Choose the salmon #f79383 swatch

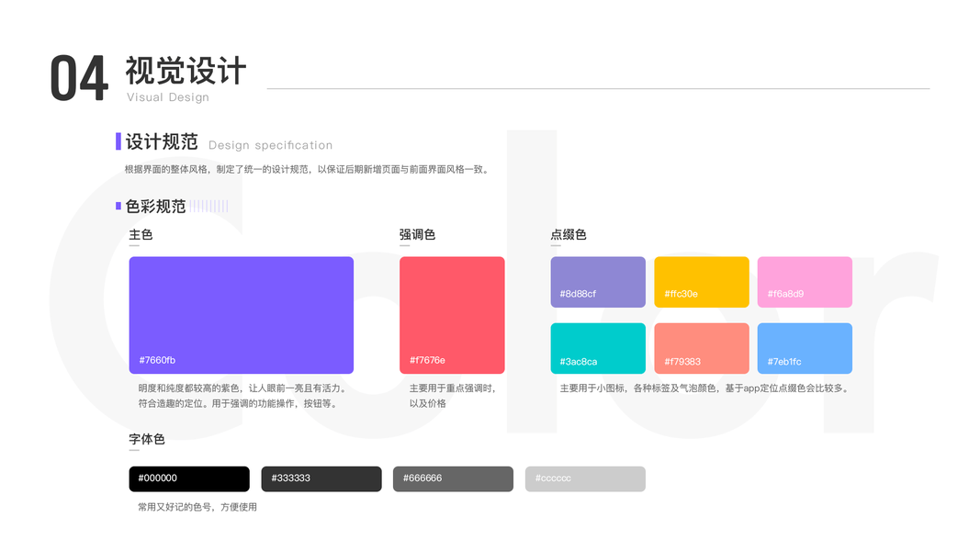[702, 348]
